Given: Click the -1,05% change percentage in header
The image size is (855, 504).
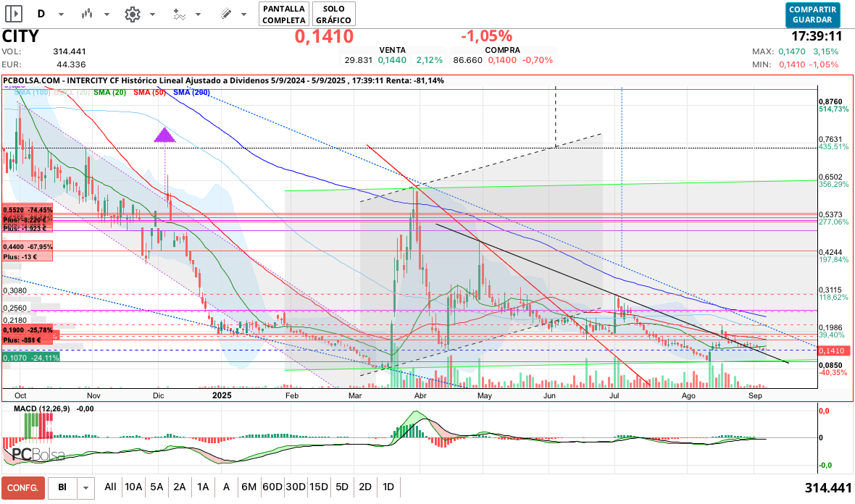Looking at the screenshot, I should point(486,36).
